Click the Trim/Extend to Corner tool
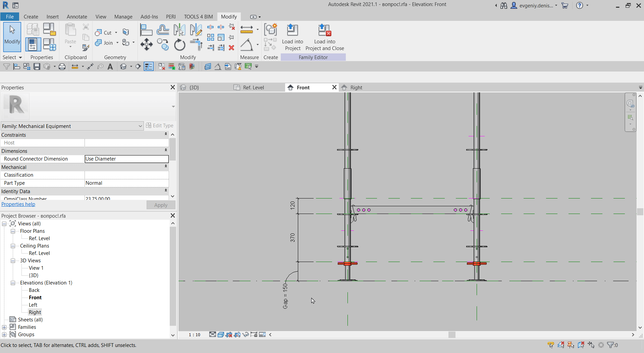644x353 pixels. (196, 45)
